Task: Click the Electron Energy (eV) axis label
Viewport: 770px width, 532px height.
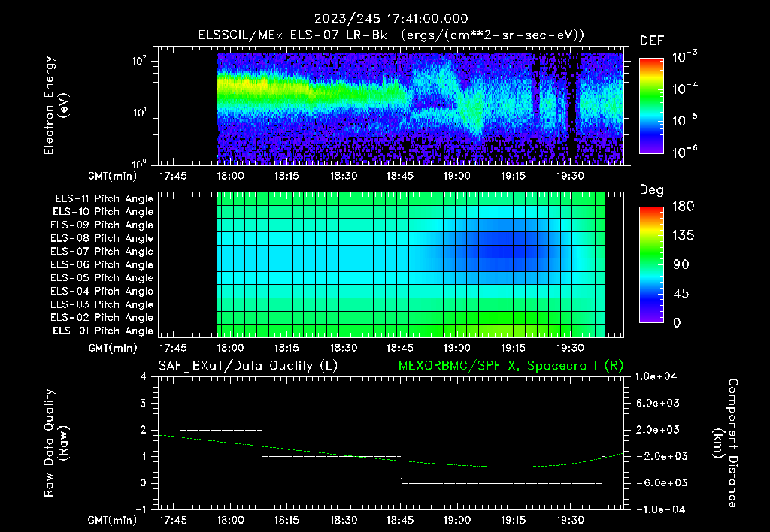Action: pyautogui.click(x=56, y=105)
